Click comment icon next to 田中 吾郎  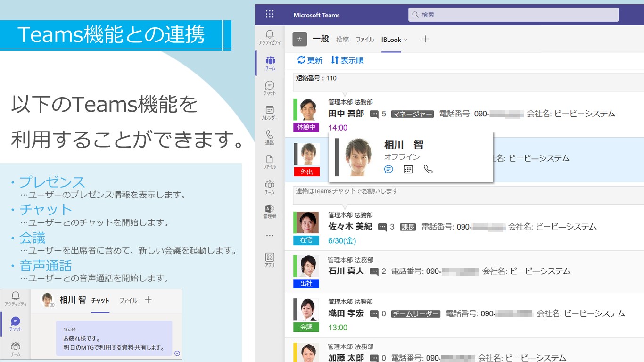coord(374,114)
